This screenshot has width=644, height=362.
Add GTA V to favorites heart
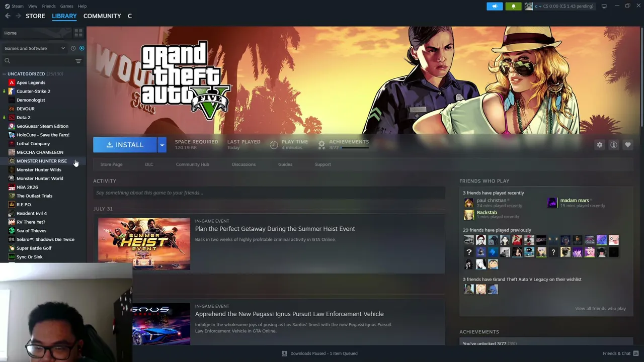coord(628,145)
